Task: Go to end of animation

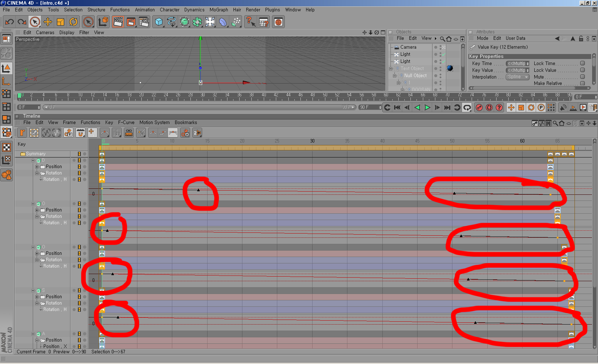Action: click(447, 107)
